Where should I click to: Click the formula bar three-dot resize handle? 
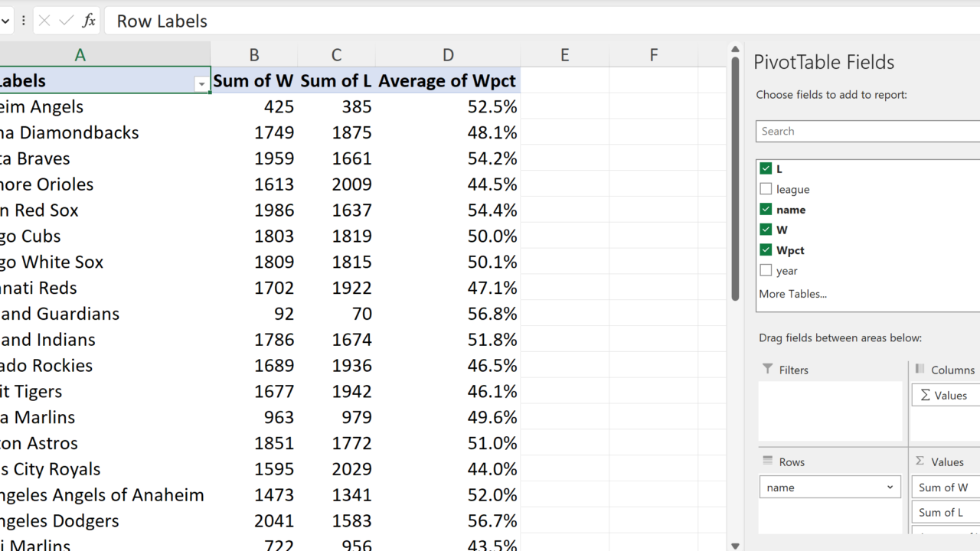24,21
